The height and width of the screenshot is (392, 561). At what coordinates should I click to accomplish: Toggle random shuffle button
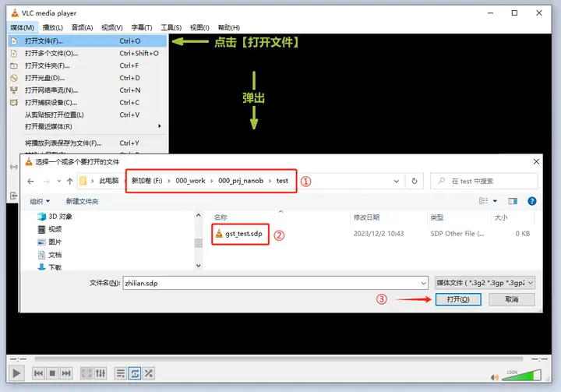pos(149,373)
